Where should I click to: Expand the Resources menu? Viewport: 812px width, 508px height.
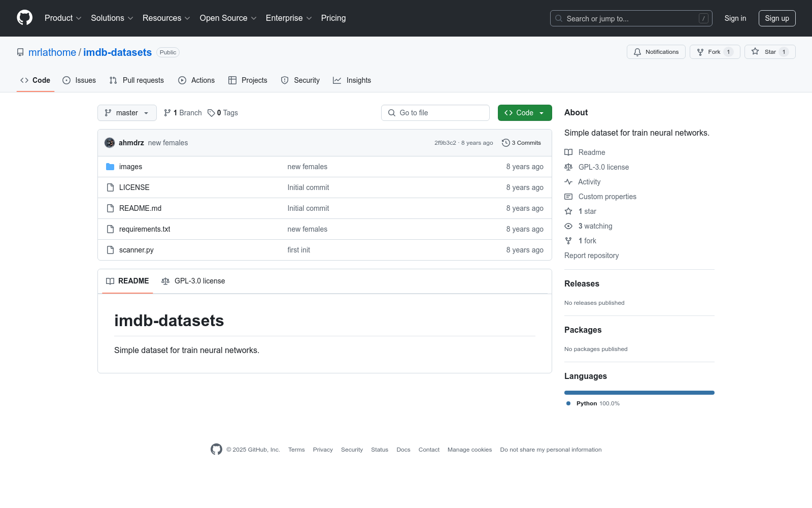tap(166, 18)
